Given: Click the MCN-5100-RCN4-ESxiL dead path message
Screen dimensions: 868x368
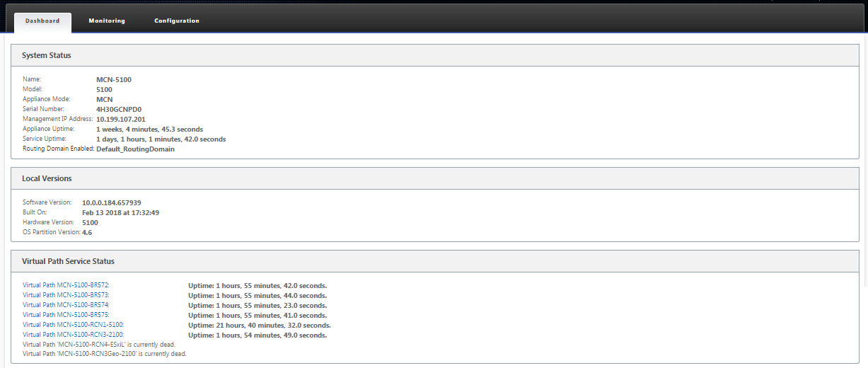Looking at the screenshot, I should click(99, 345).
